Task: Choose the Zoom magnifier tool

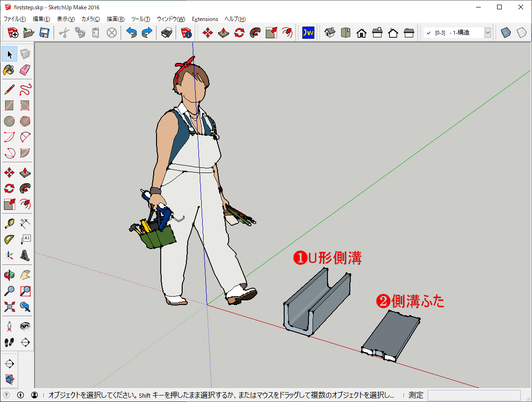Action: tap(9, 291)
